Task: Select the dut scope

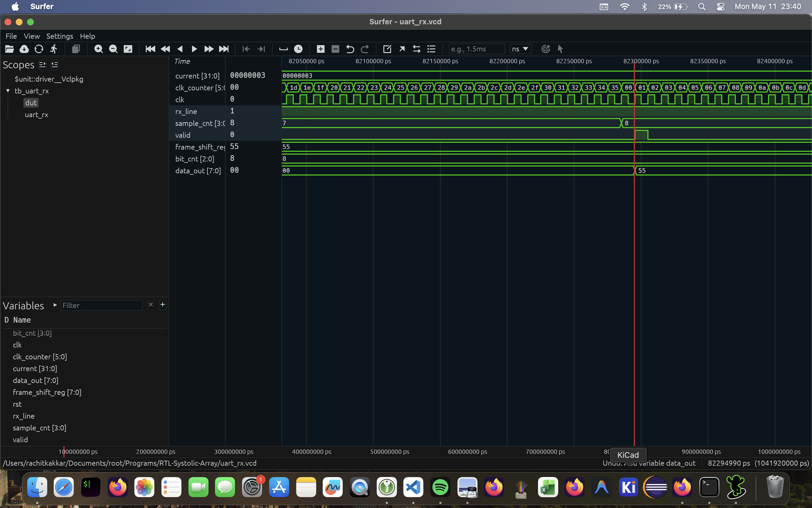Action: click(x=31, y=103)
